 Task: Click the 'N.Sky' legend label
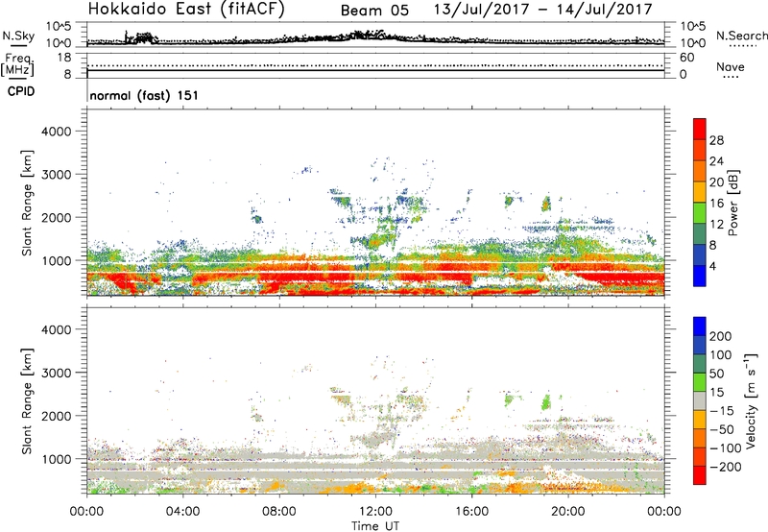[x=18, y=36]
